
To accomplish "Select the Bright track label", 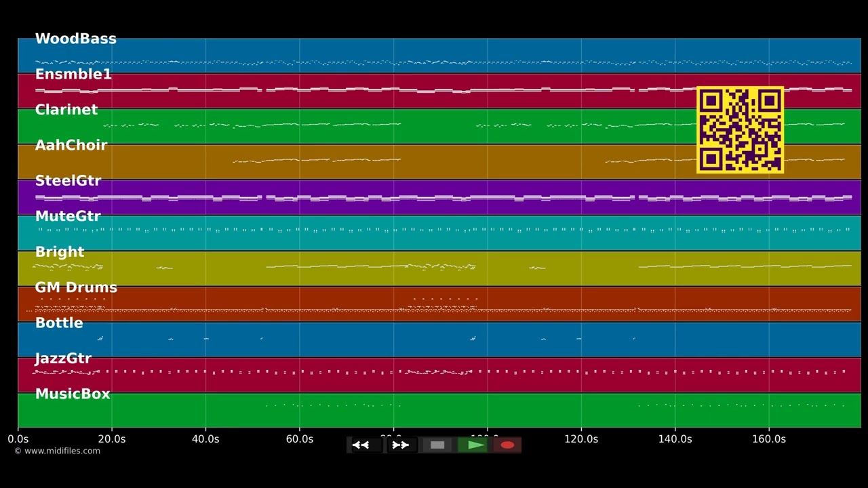I will (x=60, y=252).
